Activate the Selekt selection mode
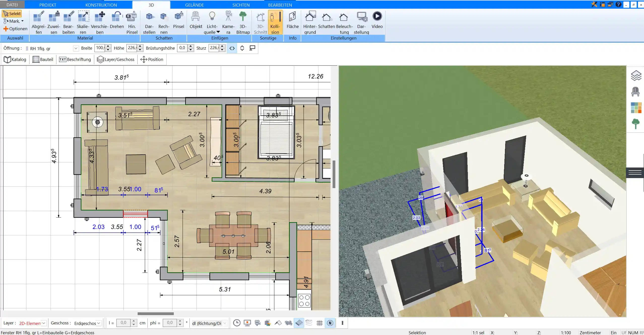 pos(12,14)
